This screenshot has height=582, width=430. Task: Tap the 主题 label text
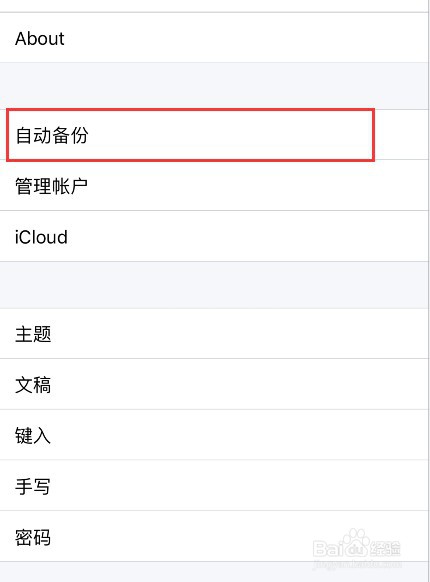coord(33,334)
